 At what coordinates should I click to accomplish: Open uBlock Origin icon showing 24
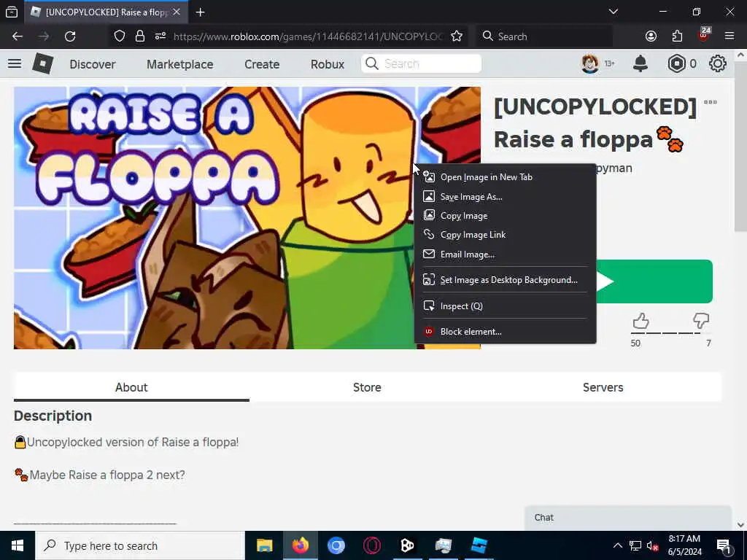click(x=704, y=35)
